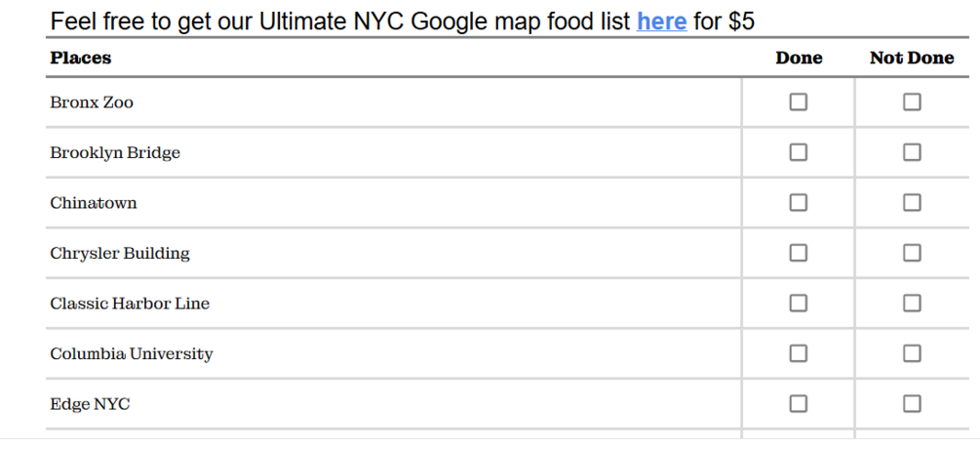The image size is (980, 449).
Task: Check Done for Edge NYC
Action: (x=798, y=404)
